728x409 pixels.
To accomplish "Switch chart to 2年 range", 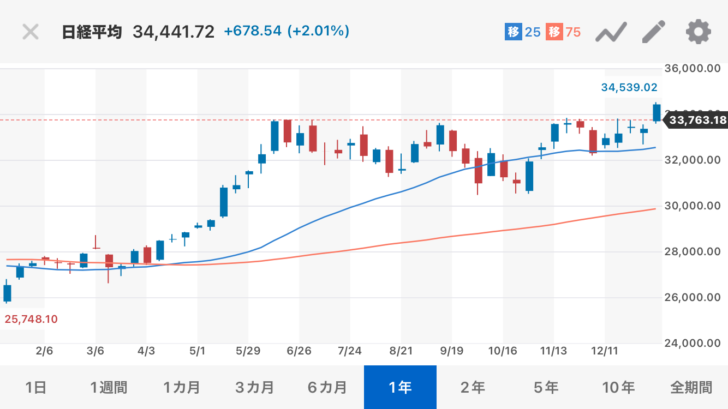I will pos(473,387).
